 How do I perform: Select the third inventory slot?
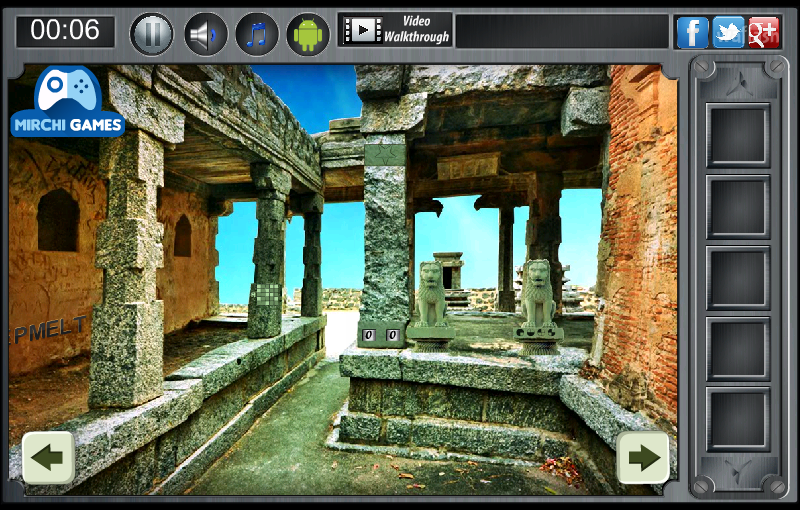coord(738,278)
